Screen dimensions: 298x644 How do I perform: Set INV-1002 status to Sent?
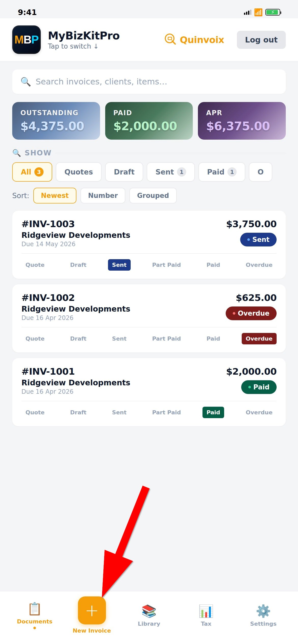(119, 339)
